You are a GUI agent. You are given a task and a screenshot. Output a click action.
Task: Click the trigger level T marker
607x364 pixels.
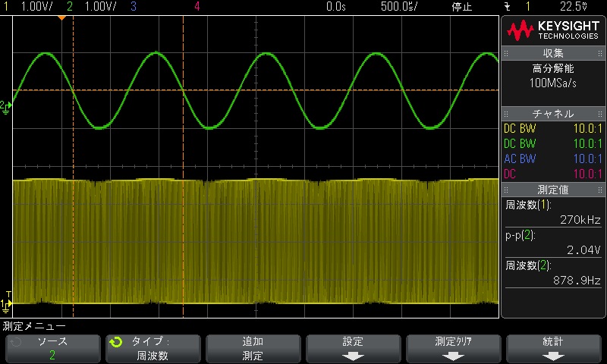click(x=8, y=293)
